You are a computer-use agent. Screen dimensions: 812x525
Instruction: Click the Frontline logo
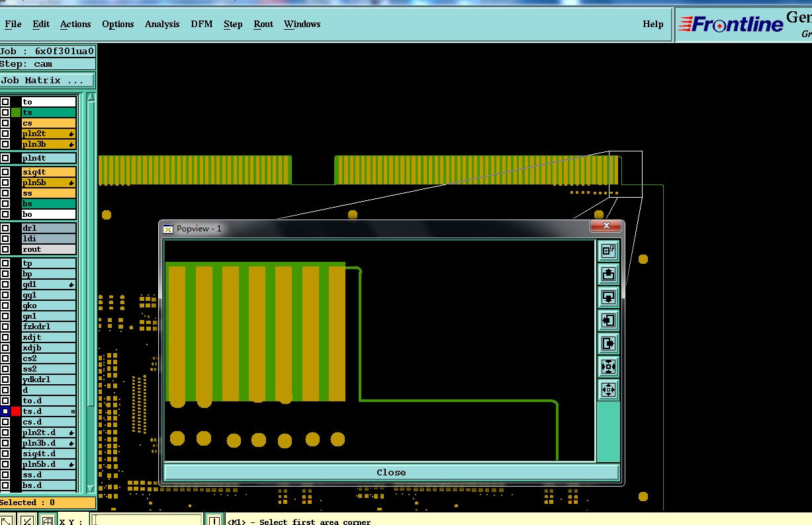(x=730, y=24)
